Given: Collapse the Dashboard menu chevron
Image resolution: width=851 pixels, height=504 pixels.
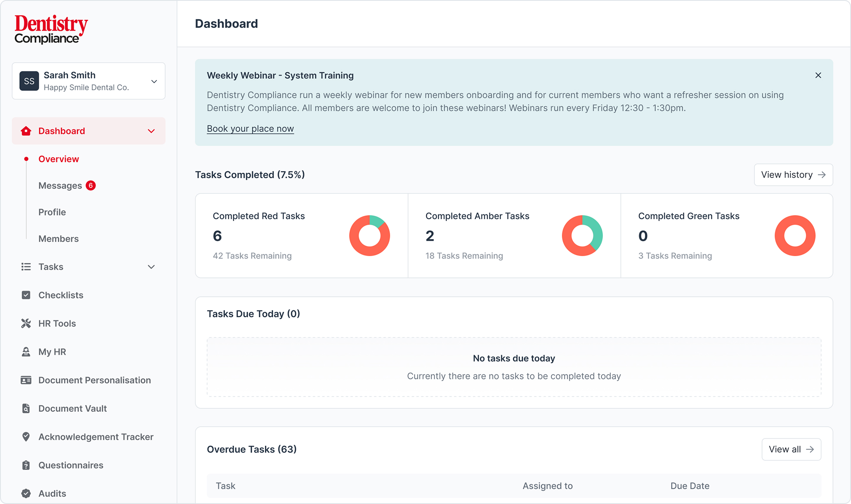Looking at the screenshot, I should (x=151, y=131).
